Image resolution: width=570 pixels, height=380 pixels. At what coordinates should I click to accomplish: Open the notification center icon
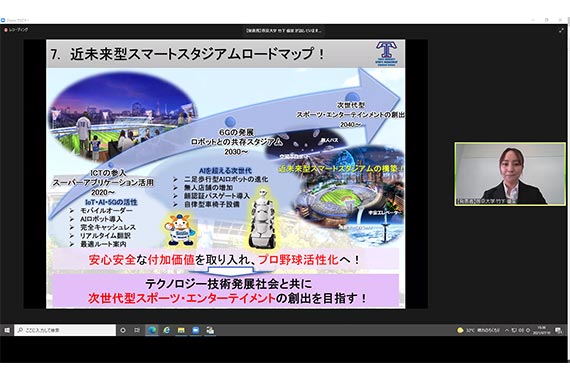click(559, 330)
